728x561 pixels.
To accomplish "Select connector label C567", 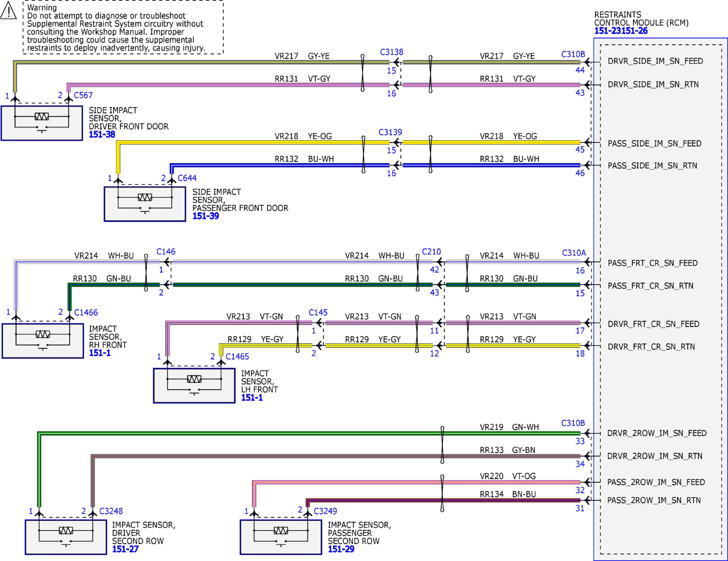I will [83, 95].
